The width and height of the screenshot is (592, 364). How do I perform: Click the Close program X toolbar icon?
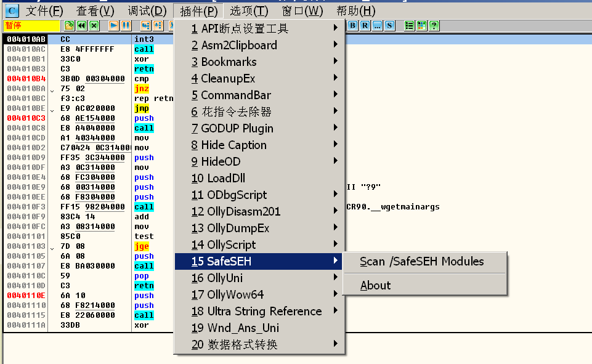pos(94,25)
